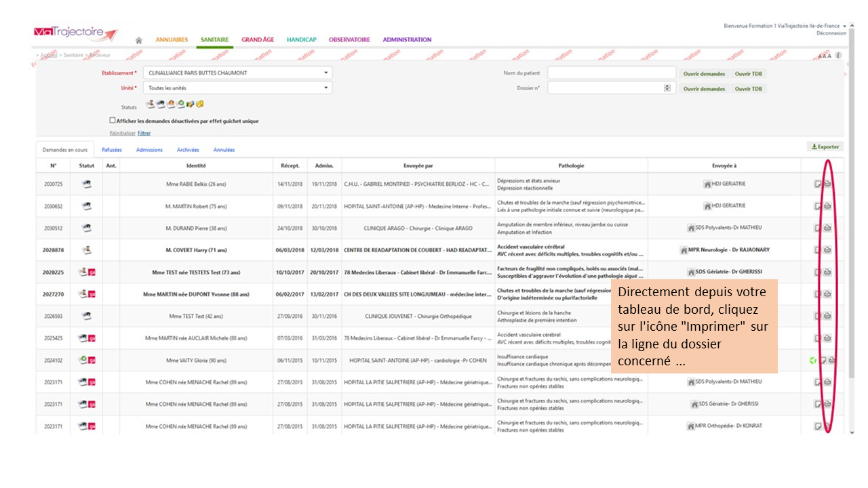This screenshot has width=868, height=488.
Task: Open the GRAND ÂGE menu
Action: [x=258, y=40]
